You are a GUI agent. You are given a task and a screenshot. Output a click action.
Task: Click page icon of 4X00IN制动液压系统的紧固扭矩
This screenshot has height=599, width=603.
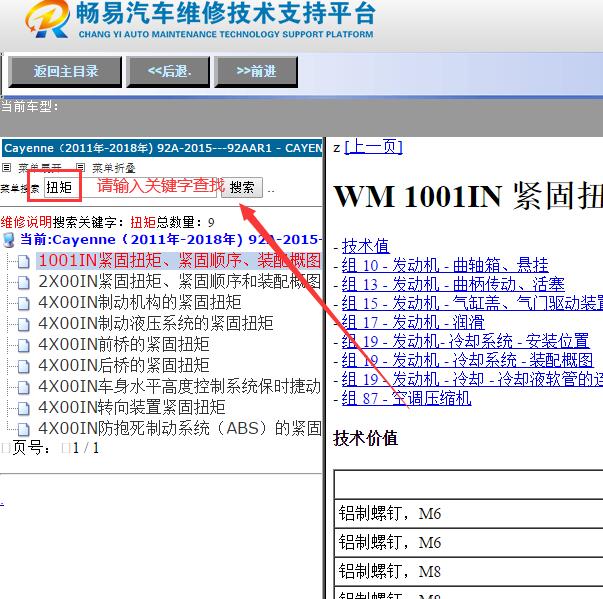23,325
